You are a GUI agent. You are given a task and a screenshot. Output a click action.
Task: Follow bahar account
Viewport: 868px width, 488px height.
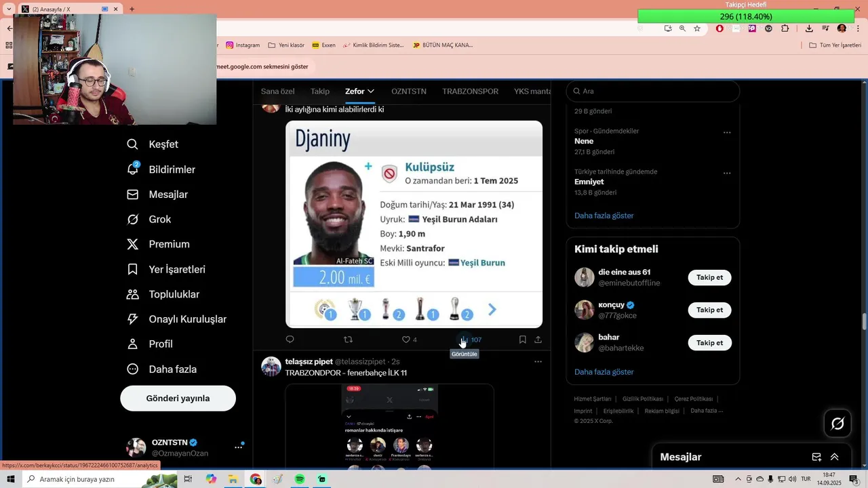click(709, 343)
